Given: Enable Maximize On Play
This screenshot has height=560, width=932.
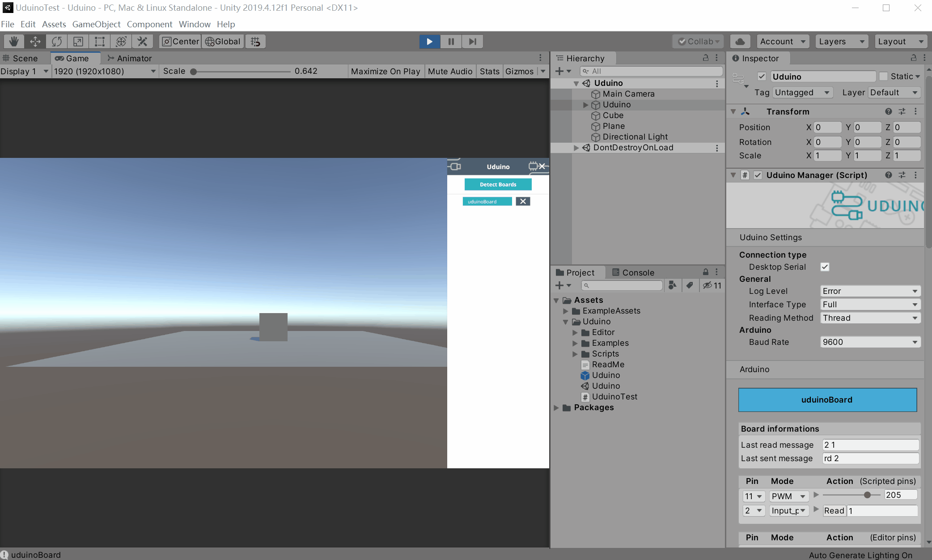Looking at the screenshot, I should [386, 71].
